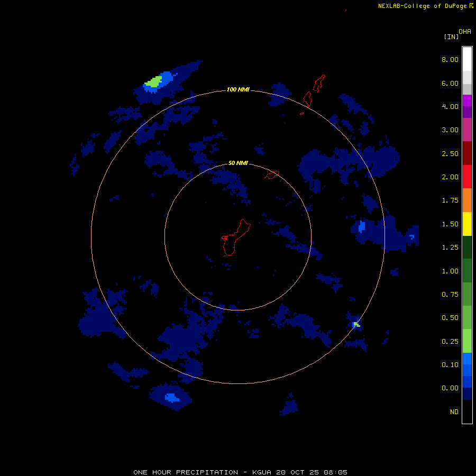Click the 1.25 legend value
476x476 pixels.
(x=450, y=248)
